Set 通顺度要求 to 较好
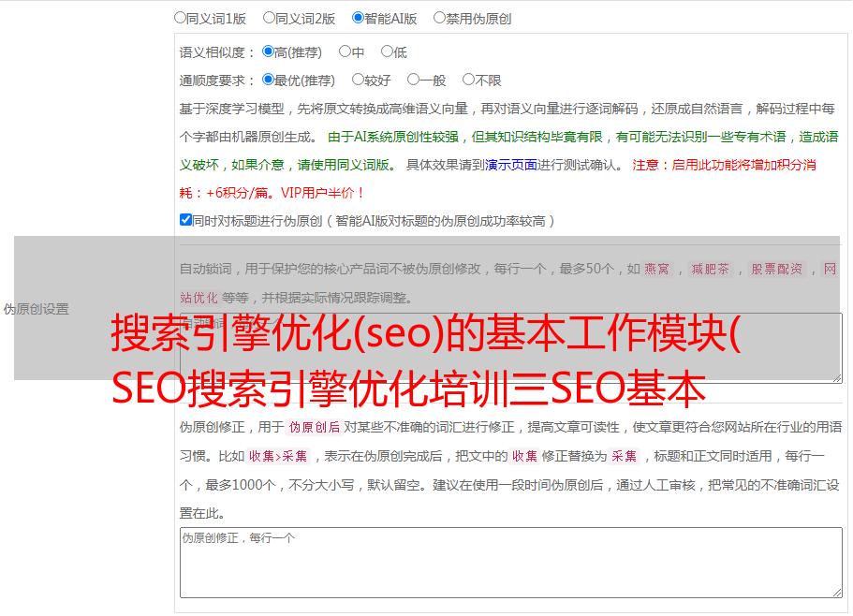The image size is (853, 616). tap(358, 80)
